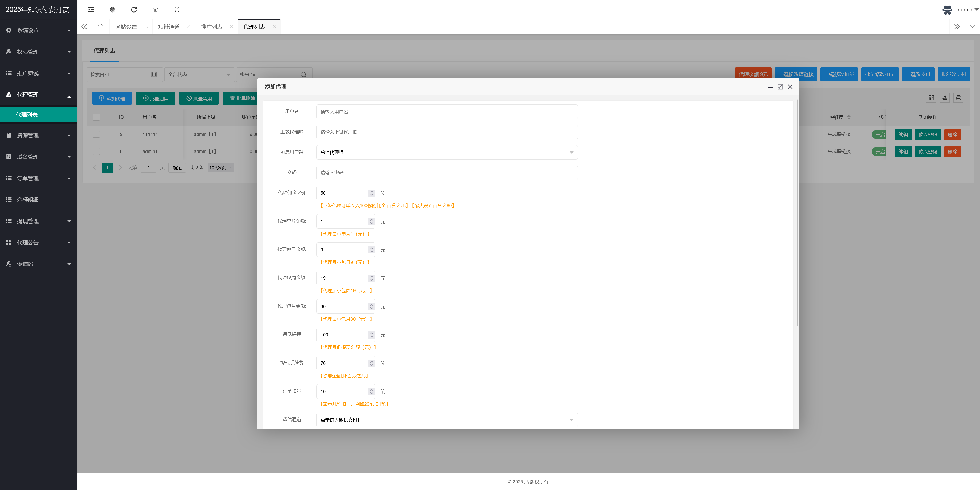This screenshot has height=490, width=980.
Task: Click the home tab icon
Action: click(101, 27)
